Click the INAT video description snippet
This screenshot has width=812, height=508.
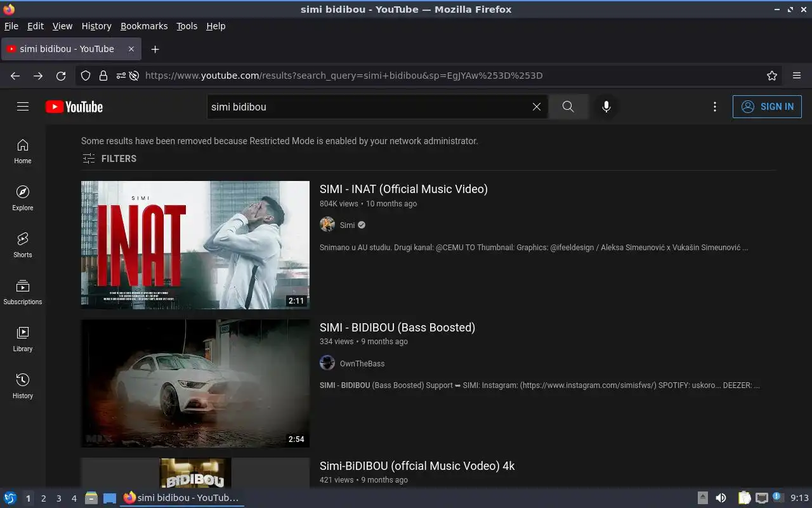coord(534,247)
